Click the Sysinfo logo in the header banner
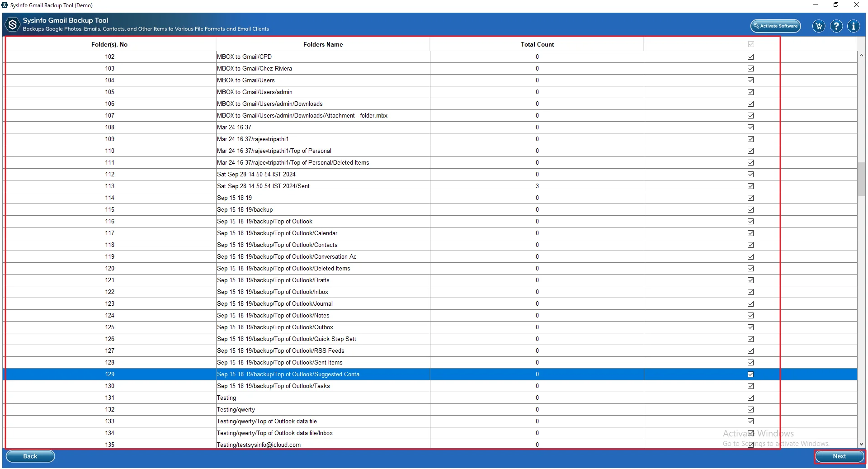This screenshot has height=469, width=868. [x=13, y=24]
